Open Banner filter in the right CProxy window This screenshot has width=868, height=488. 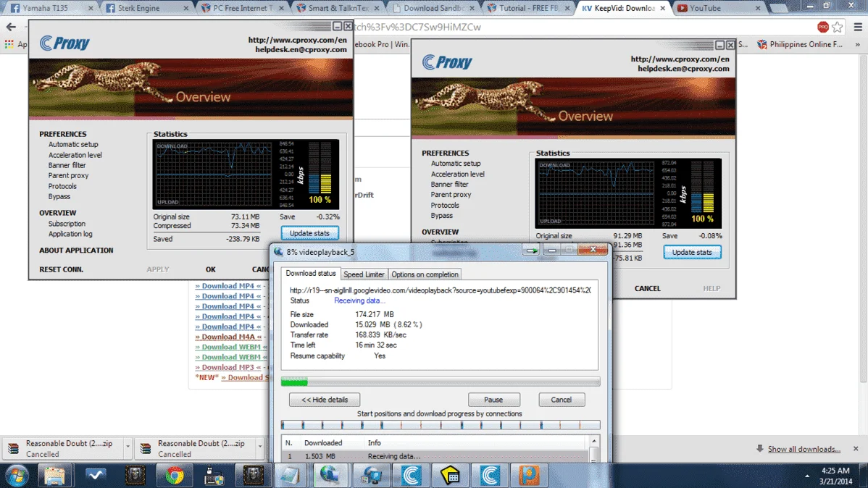(449, 184)
